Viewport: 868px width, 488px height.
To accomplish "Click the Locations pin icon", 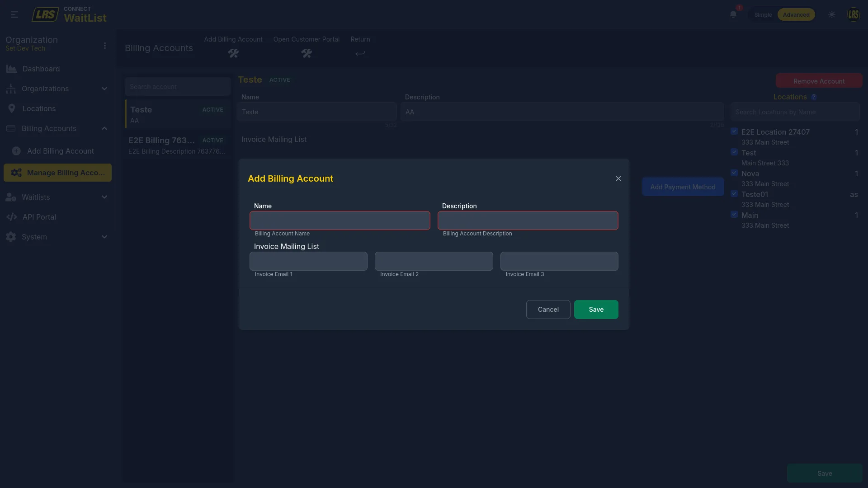I will (12, 108).
